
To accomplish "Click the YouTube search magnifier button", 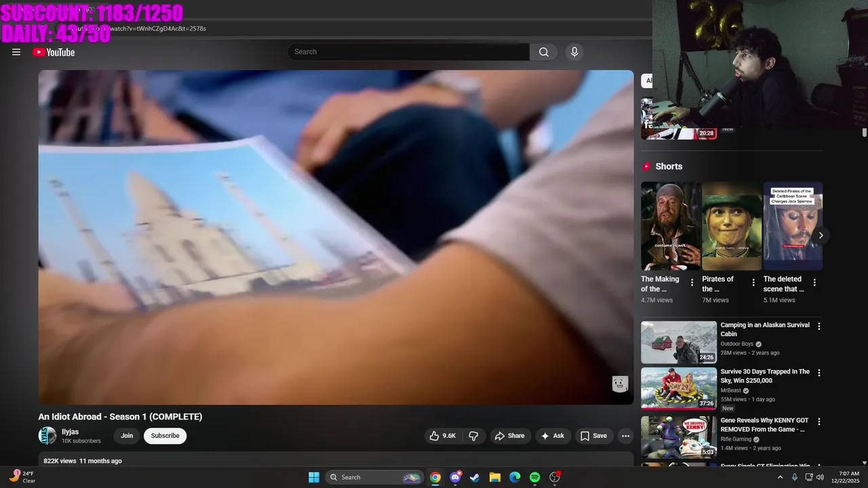I will tap(544, 52).
